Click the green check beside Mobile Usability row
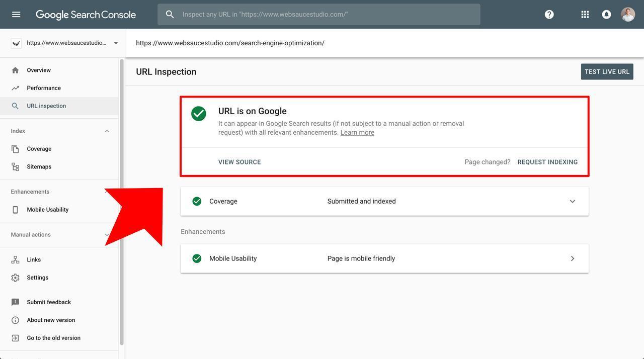Screen dimensions: 644x359 click(x=197, y=258)
